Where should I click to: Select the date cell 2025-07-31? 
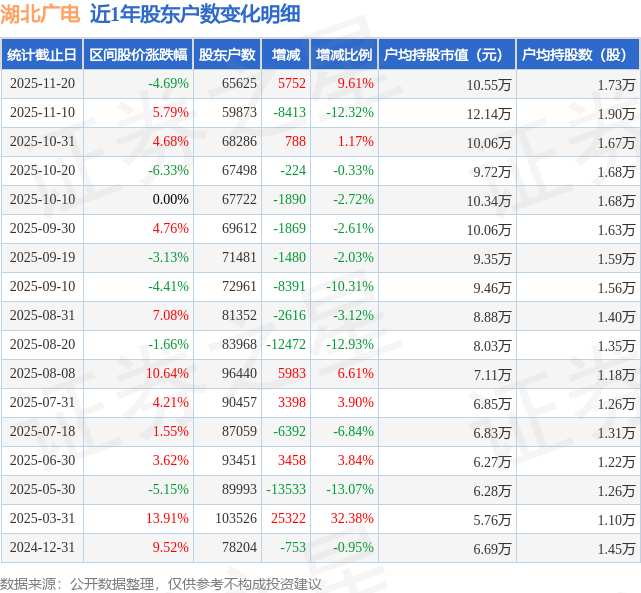43,403
